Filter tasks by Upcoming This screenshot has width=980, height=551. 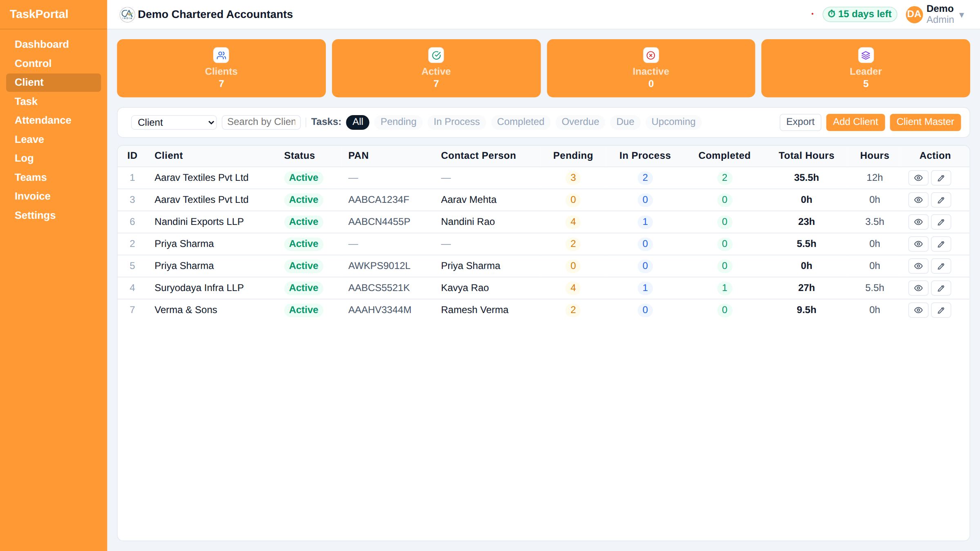pos(673,122)
